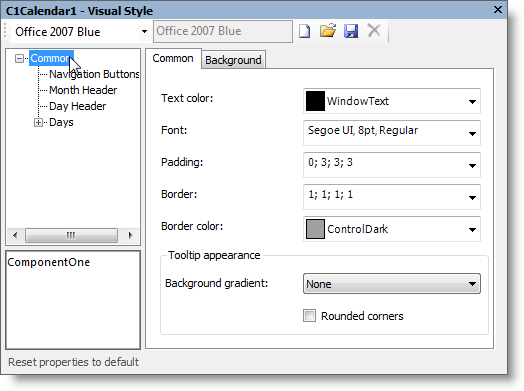
Task: Click the 0; 3; 3; 3 padding value
Action: 330,162
